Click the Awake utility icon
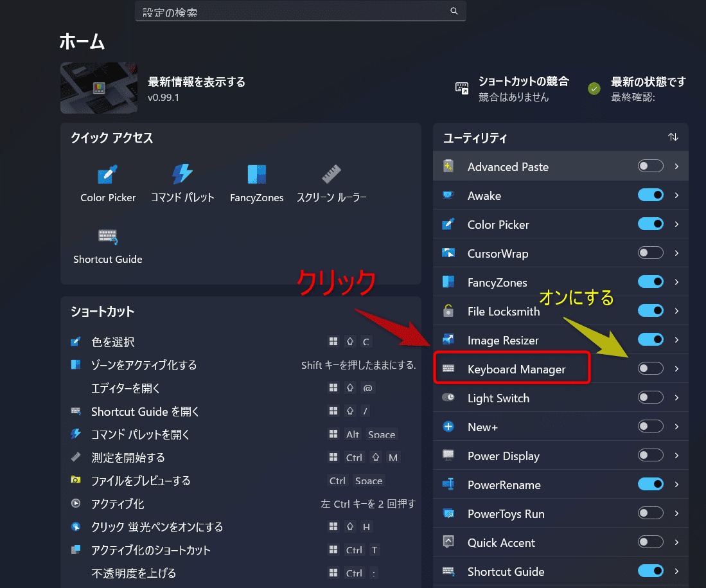 [x=448, y=195]
